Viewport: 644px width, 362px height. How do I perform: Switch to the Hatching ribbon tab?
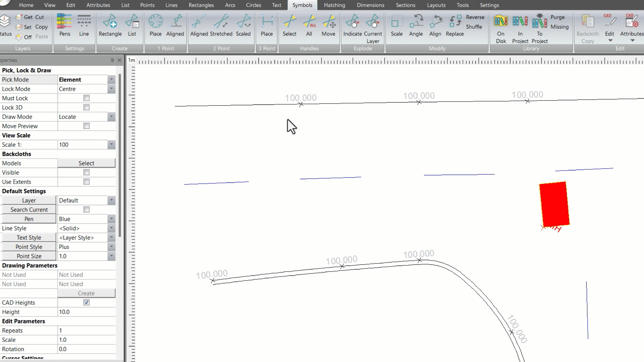[x=334, y=5]
